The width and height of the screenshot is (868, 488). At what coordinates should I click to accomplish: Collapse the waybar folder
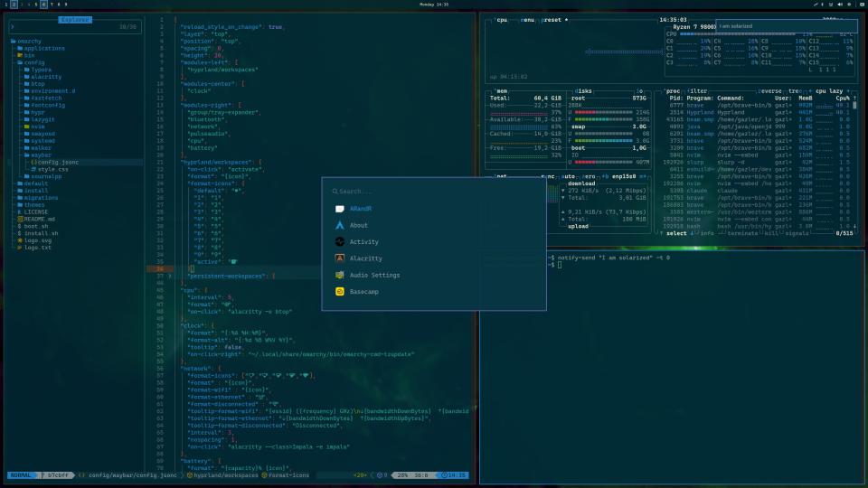38,155
